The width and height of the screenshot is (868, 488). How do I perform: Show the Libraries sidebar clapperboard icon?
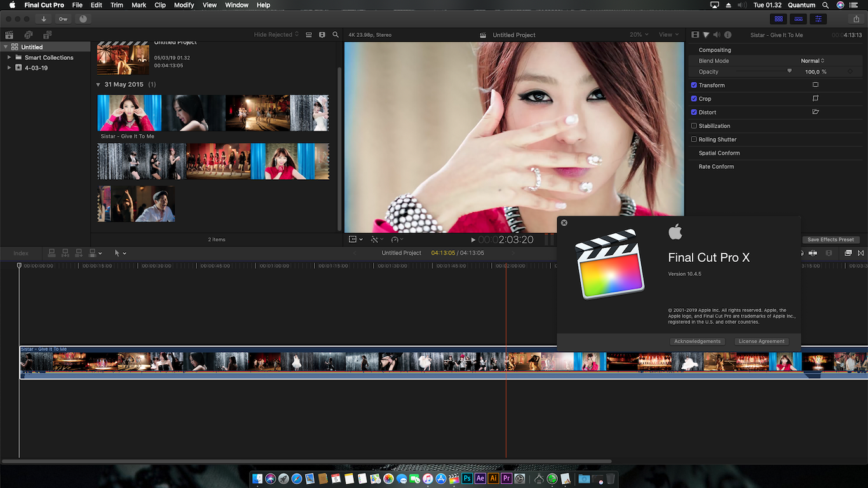9,35
